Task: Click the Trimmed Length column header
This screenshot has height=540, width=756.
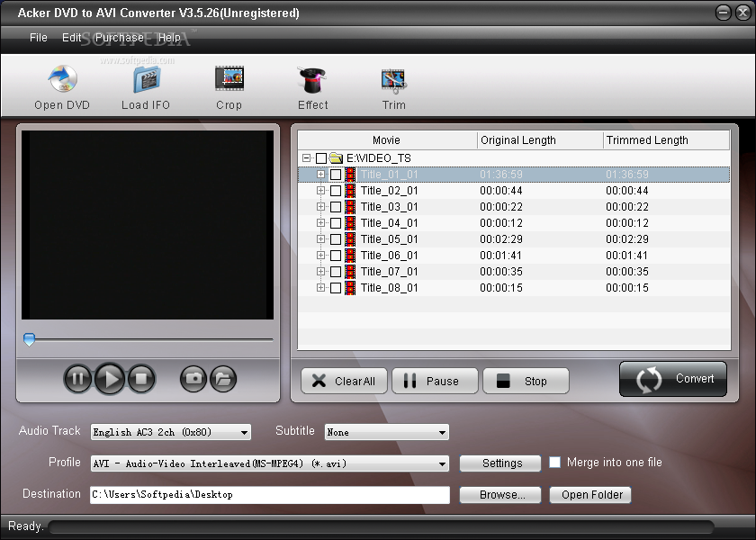Action: click(x=666, y=140)
